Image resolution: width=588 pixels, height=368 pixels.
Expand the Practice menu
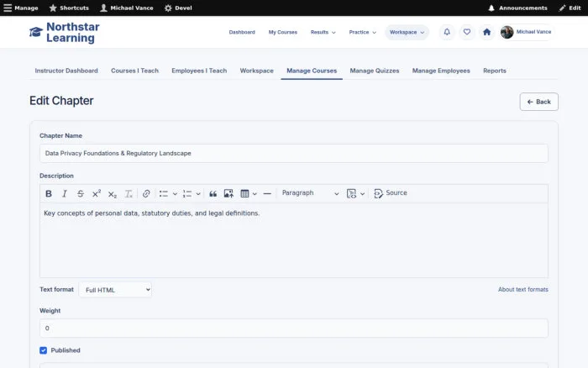[x=362, y=32]
